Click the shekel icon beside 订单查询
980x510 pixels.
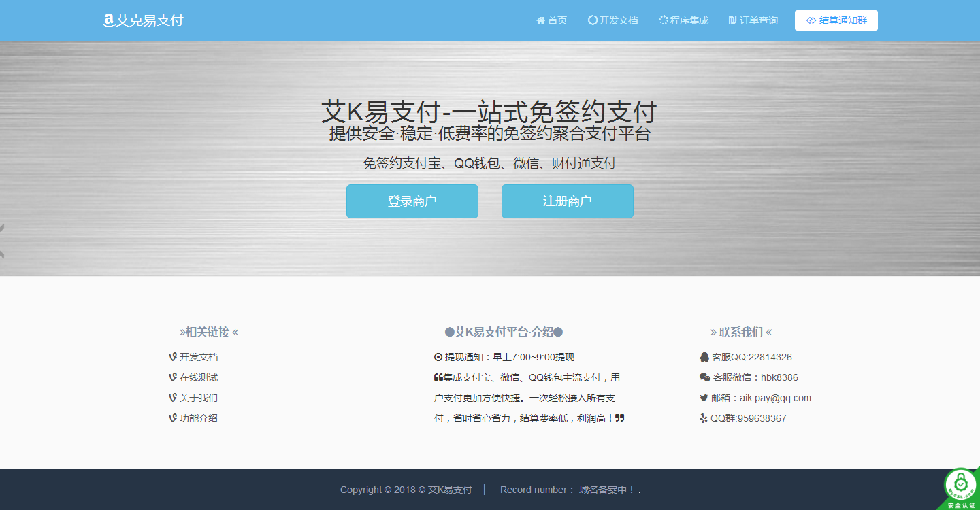point(732,20)
